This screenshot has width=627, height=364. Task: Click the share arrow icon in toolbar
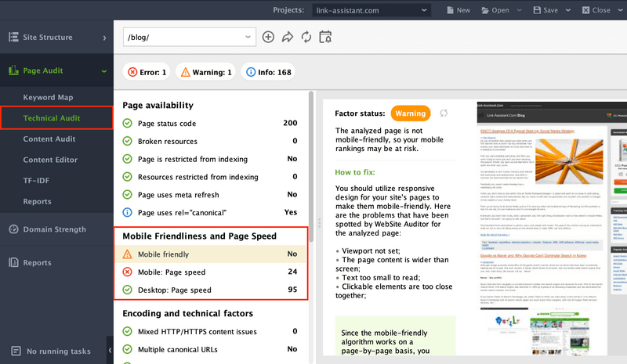click(287, 37)
